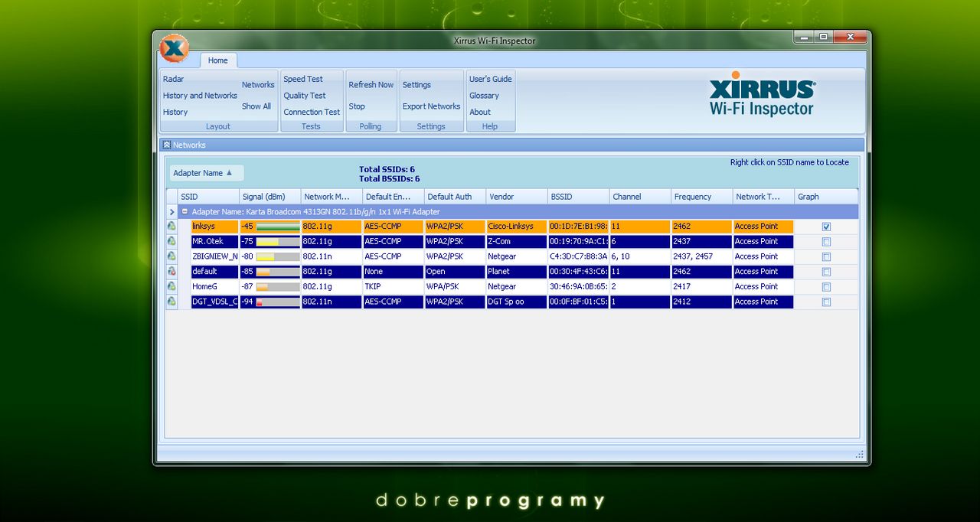The image size is (980, 522).
Task: Click the default row network icon
Action: [171, 272]
